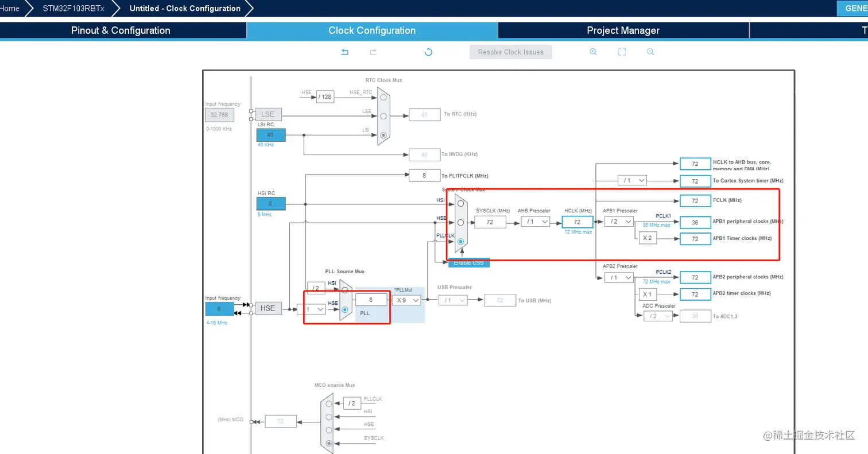Click the Resolve Clock Issues button
This screenshot has width=868, height=454.
click(x=511, y=52)
